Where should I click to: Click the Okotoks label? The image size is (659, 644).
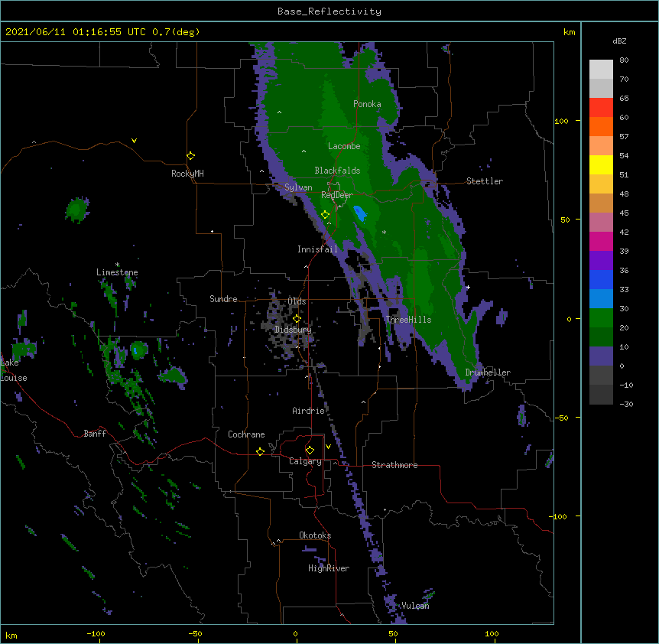[x=315, y=535]
